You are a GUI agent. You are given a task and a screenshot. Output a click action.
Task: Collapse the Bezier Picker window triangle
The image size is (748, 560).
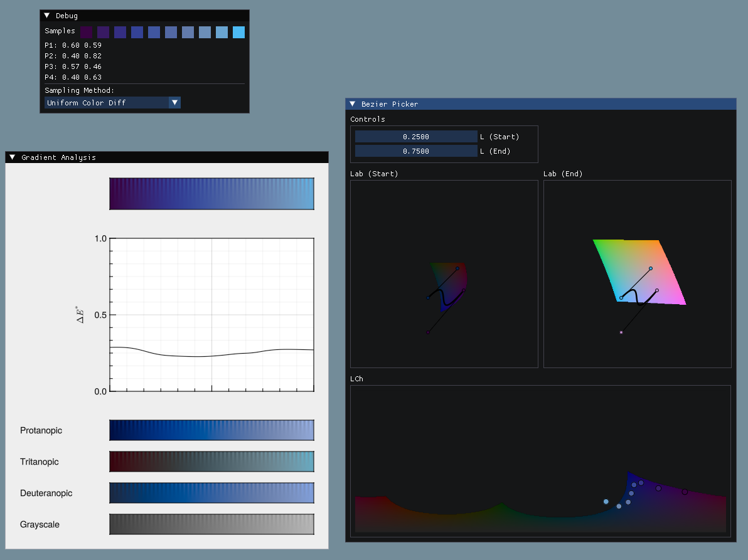[x=353, y=104]
